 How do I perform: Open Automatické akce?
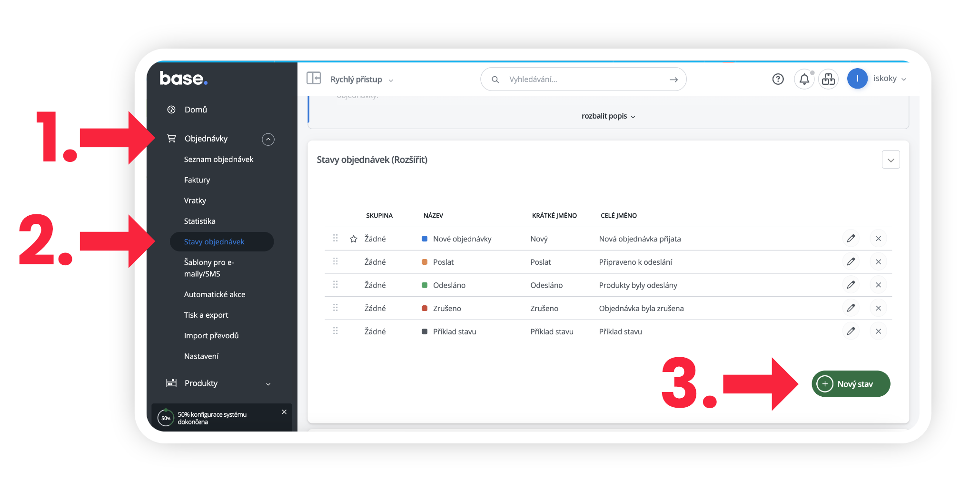[x=215, y=294]
